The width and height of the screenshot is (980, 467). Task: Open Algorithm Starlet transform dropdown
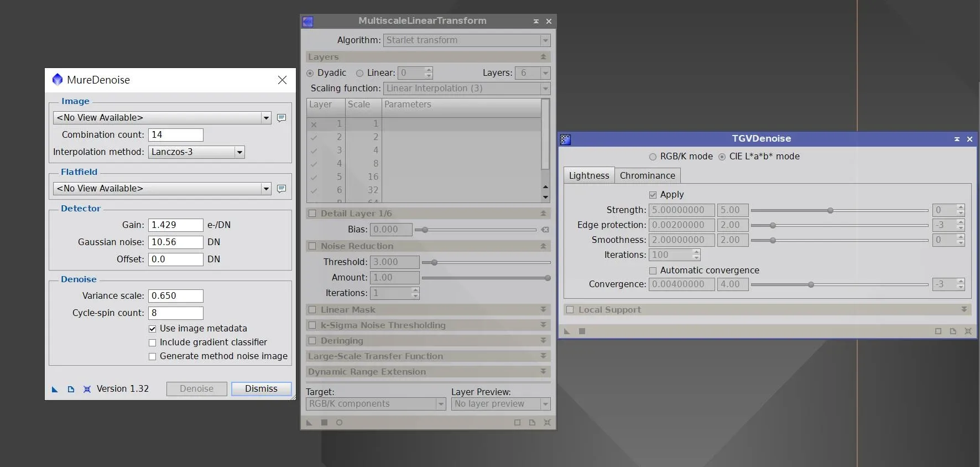click(467, 40)
